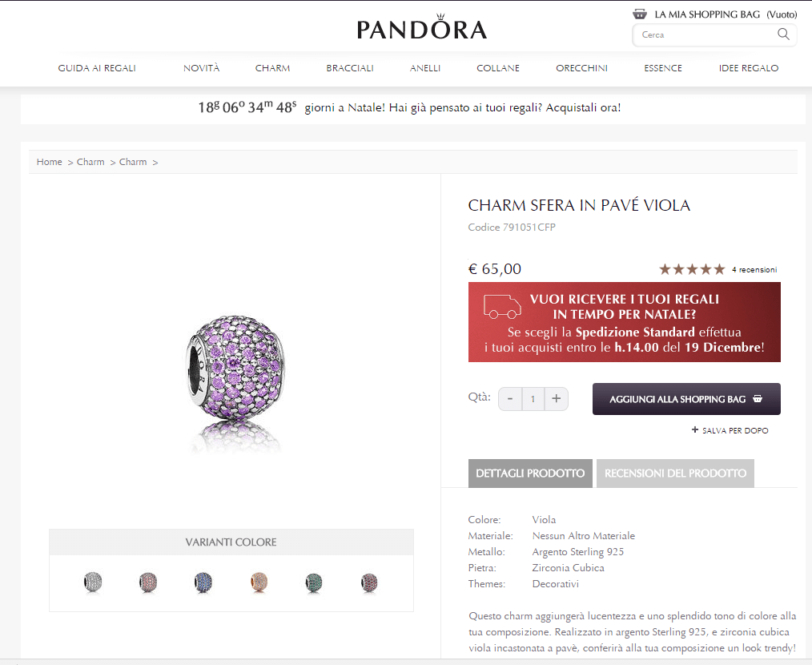Select the blue pavé charm variant
Screen dimensions: 812x665
203,582
